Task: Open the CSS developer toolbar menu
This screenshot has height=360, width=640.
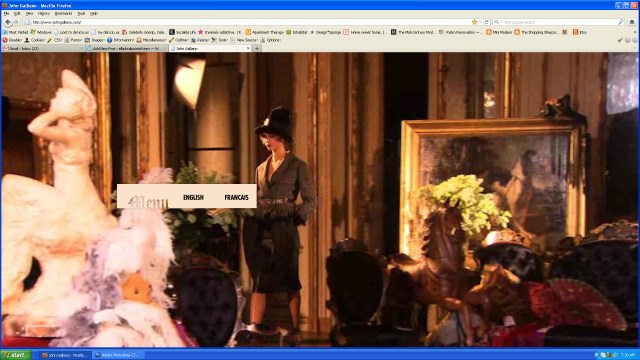Action: [55, 40]
